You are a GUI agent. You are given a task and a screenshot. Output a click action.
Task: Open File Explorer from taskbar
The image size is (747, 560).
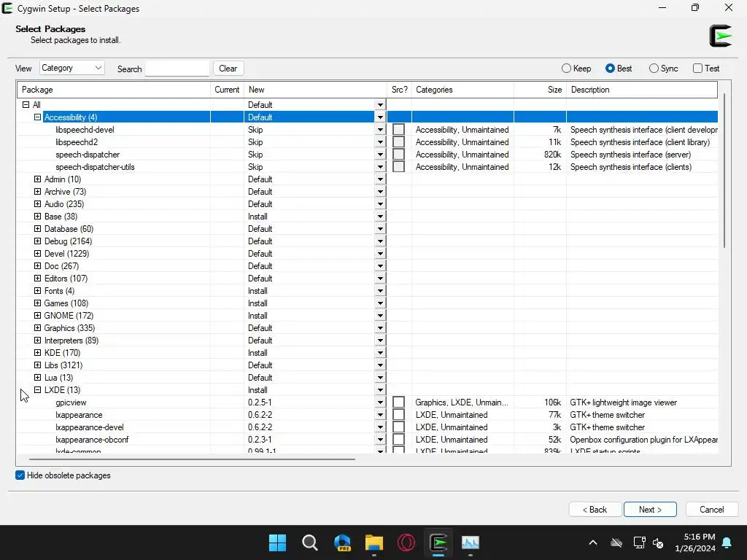click(374, 542)
